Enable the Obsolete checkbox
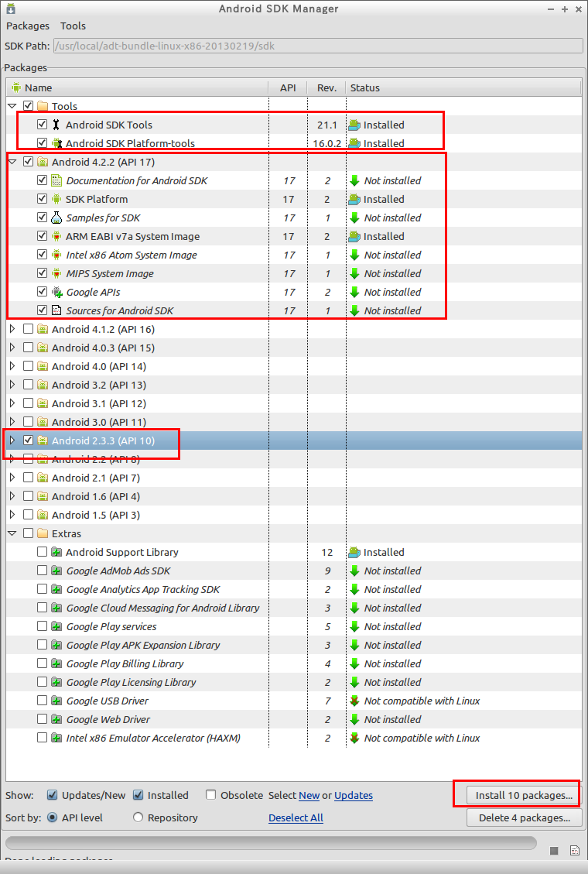588x874 pixels. (210, 795)
